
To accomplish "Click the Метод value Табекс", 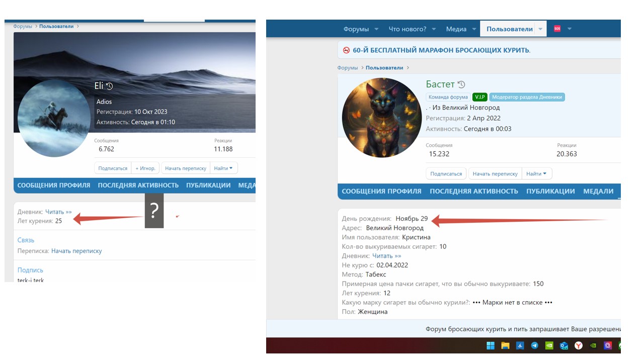I will [376, 275].
